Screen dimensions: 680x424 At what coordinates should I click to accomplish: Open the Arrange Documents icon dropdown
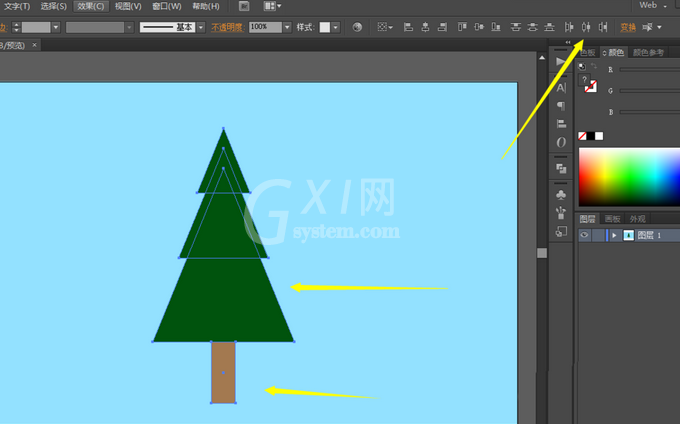[272, 6]
